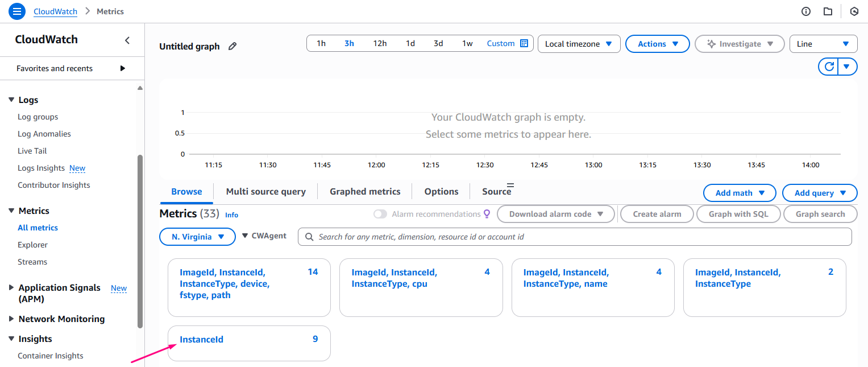Open the hamburger navigation menu icon
Screen dimensions: 868x367
point(17,11)
